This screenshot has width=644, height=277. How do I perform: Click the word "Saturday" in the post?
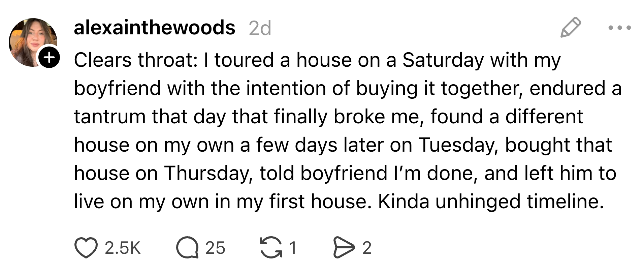443,60
